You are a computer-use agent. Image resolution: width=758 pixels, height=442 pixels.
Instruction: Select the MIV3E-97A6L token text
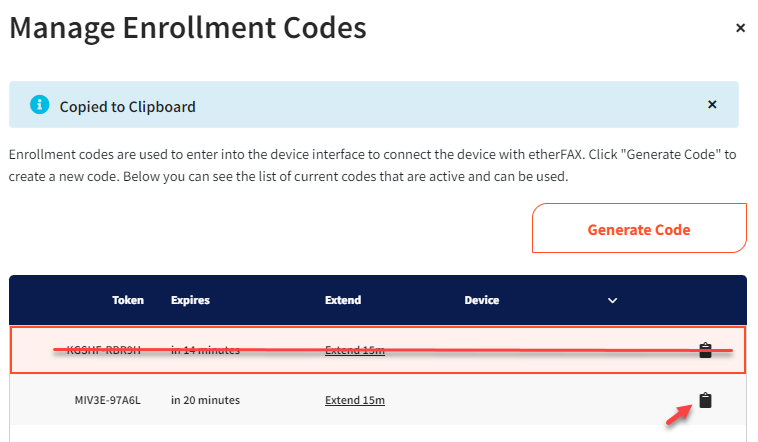tap(108, 400)
